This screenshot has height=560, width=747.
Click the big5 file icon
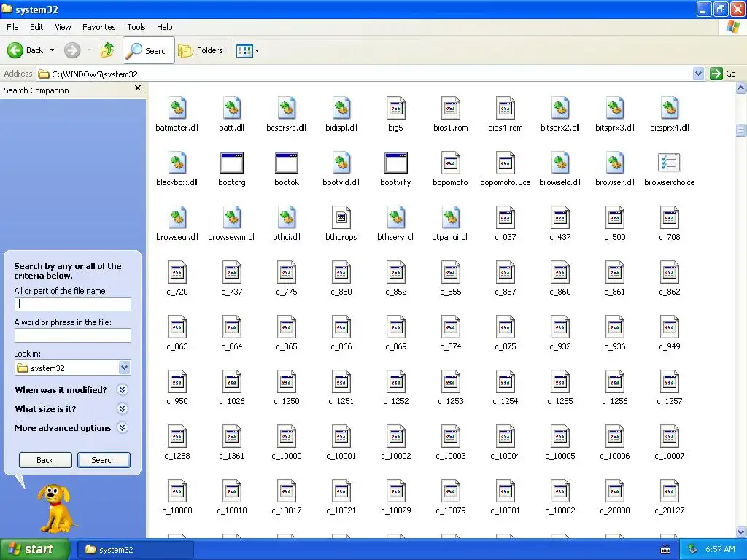pos(395,108)
